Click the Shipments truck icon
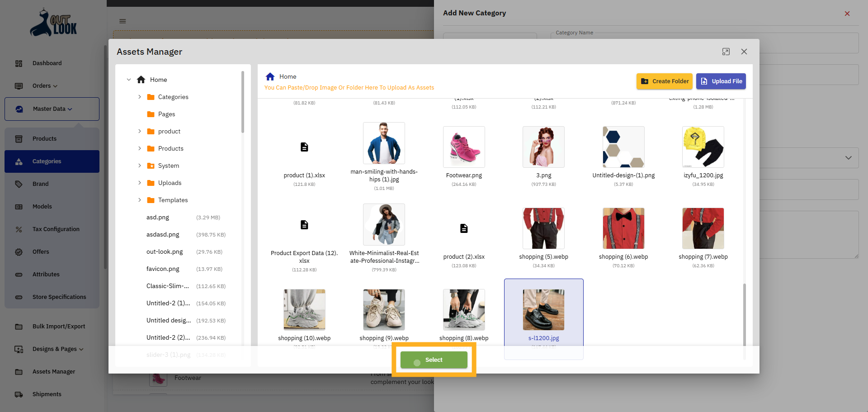The image size is (868, 412). click(19, 394)
